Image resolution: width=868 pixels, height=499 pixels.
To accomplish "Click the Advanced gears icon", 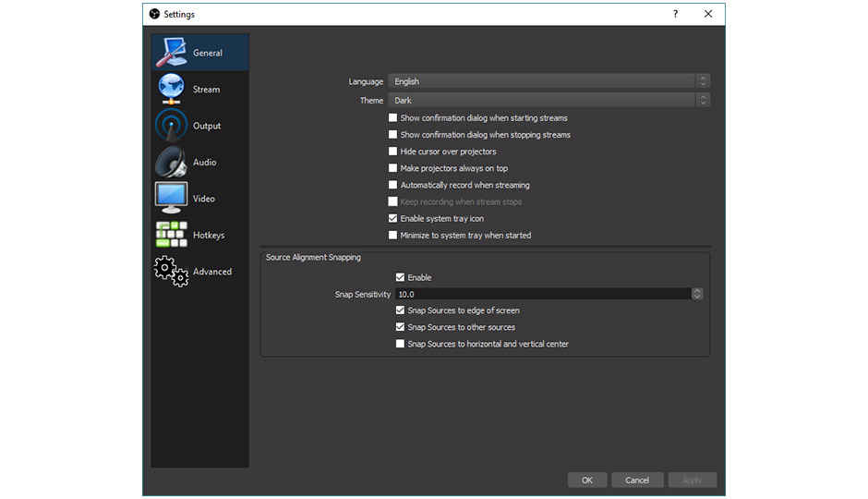I will [171, 271].
